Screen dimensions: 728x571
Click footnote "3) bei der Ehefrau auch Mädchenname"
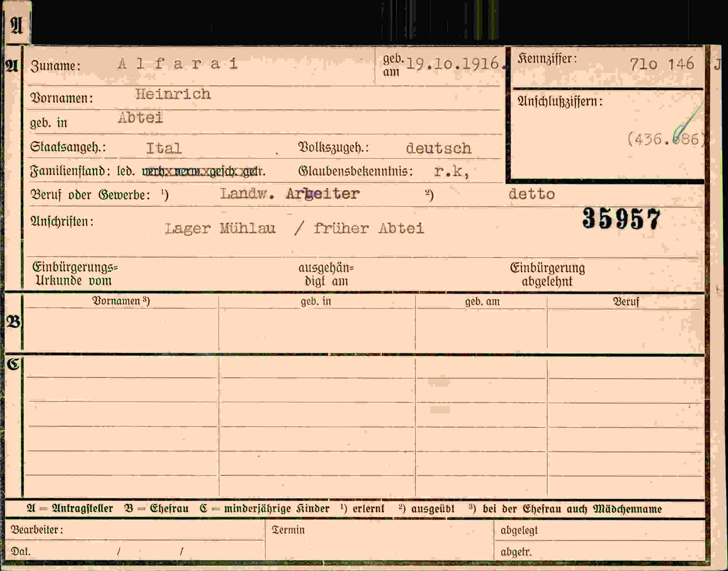coord(565,509)
